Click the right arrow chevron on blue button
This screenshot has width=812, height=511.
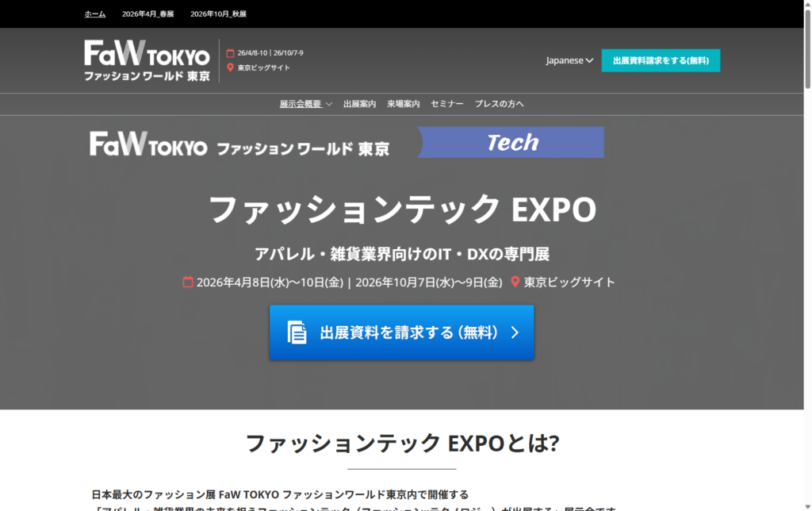pyautogui.click(x=515, y=332)
